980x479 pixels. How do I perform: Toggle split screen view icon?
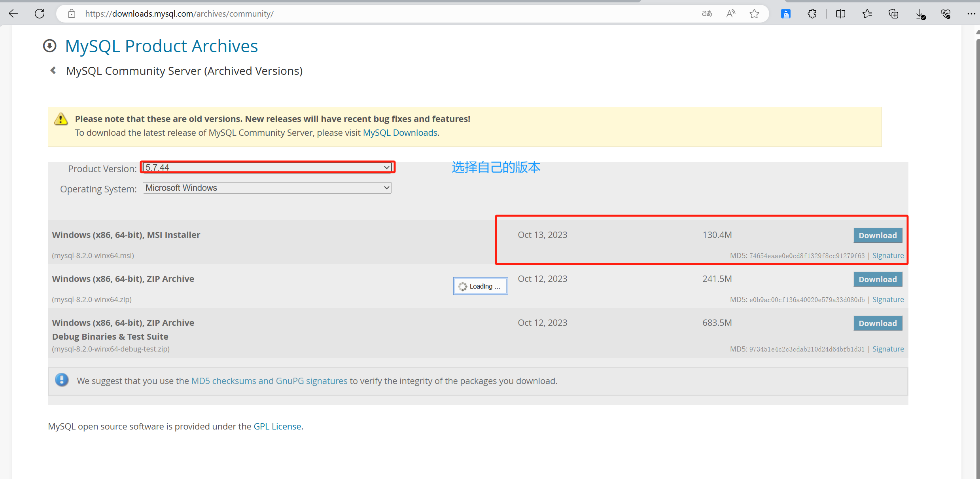coord(841,14)
